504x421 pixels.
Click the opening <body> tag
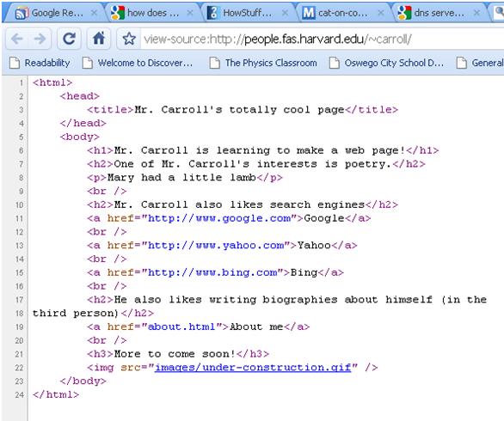[79, 137]
